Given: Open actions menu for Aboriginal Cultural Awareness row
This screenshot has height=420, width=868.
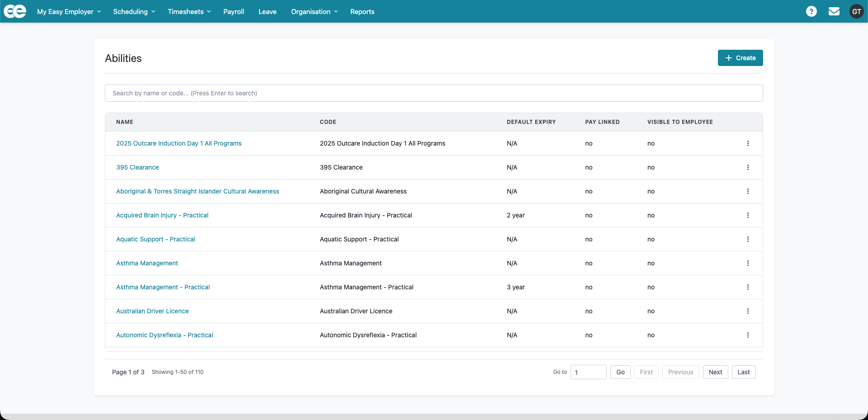Looking at the screenshot, I should click(x=748, y=191).
